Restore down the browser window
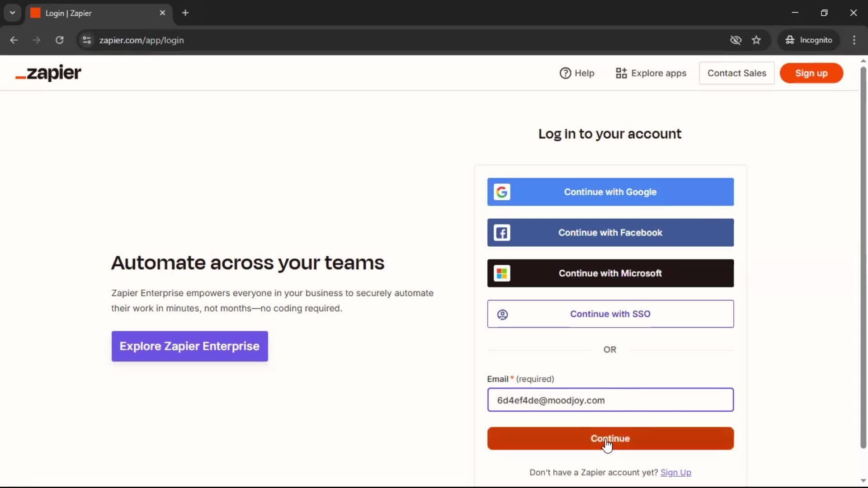 (824, 13)
